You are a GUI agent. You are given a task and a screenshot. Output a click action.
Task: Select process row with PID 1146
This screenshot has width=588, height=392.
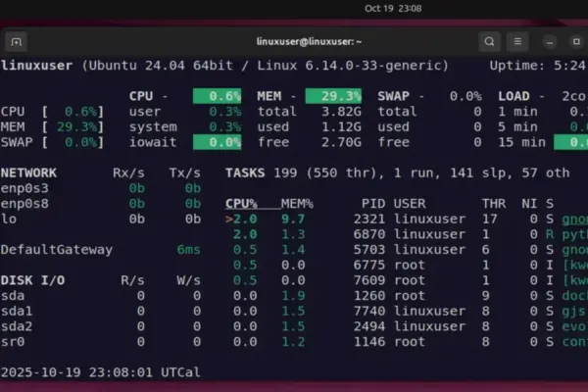(x=407, y=342)
